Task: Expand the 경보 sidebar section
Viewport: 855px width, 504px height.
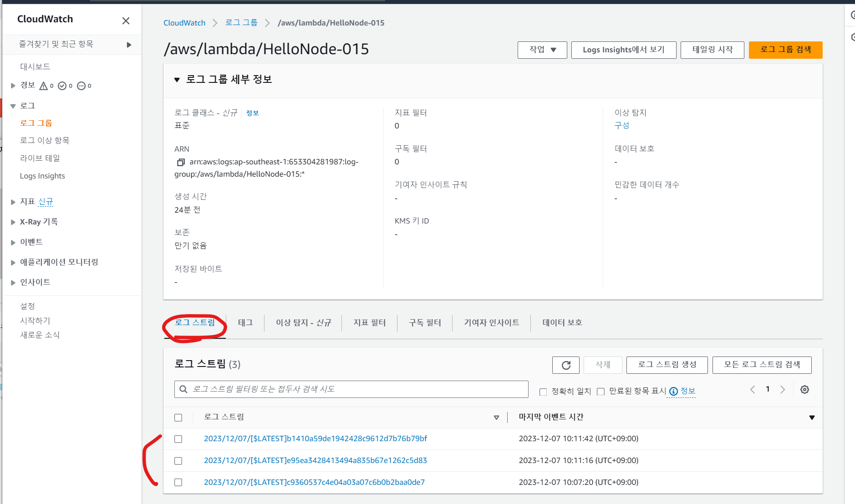Action: click(13, 85)
